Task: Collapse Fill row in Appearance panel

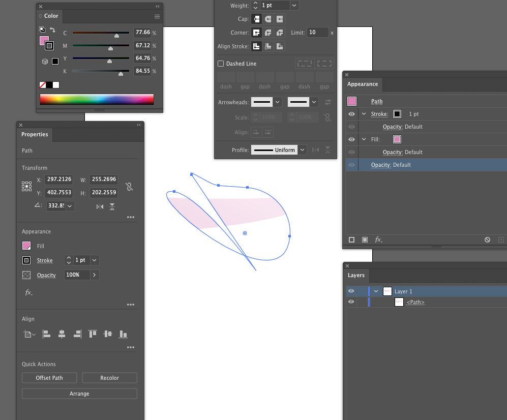Action: click(x=364, y=139)
